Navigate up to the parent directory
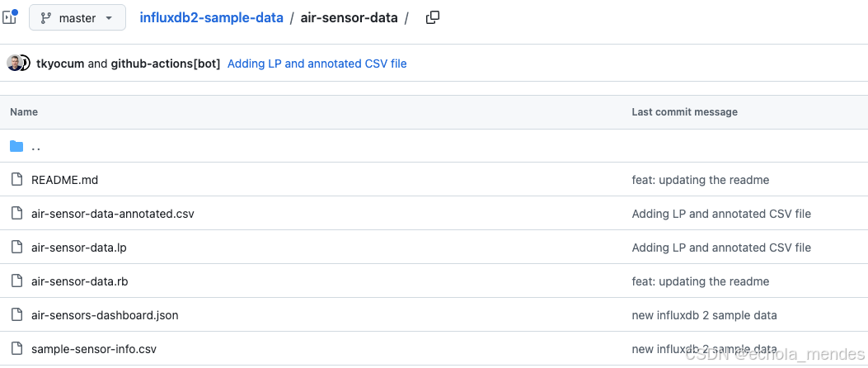This screenshot has height=368, width=868. pyautogui.click(x=36, y=147)
